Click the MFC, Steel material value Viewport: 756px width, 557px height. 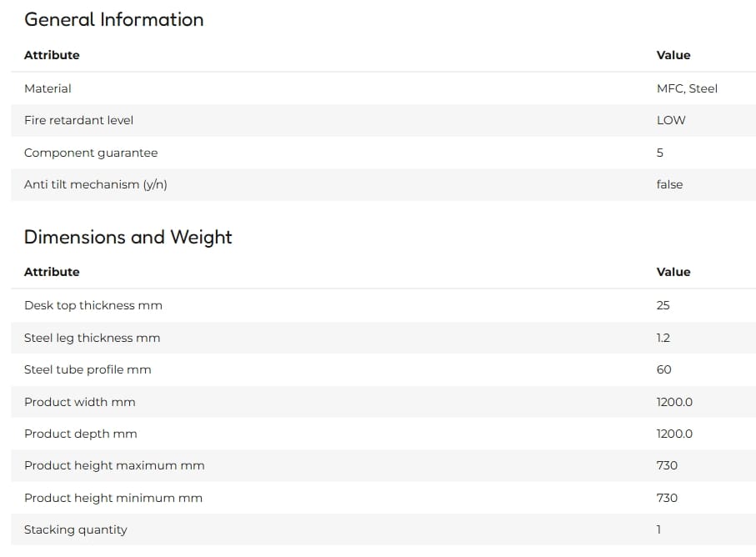point(687,88)
